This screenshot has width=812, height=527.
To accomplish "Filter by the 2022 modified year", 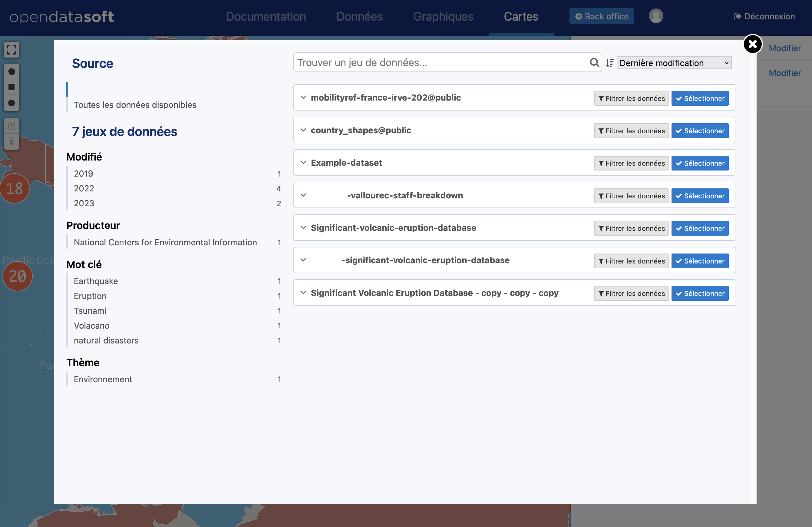I will tap(84, 188).
